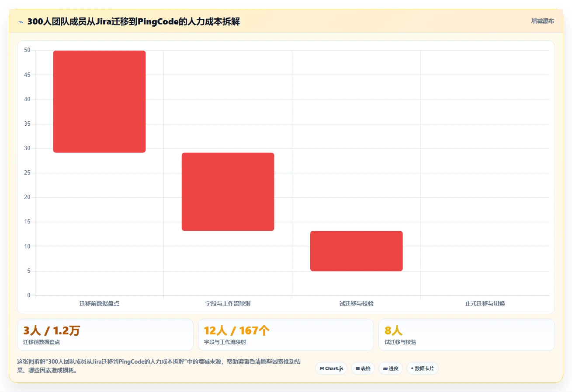Click the y-axis value 10
This screenshot has width=572, height=392.
pyautogui.click(x=27, y=247)
